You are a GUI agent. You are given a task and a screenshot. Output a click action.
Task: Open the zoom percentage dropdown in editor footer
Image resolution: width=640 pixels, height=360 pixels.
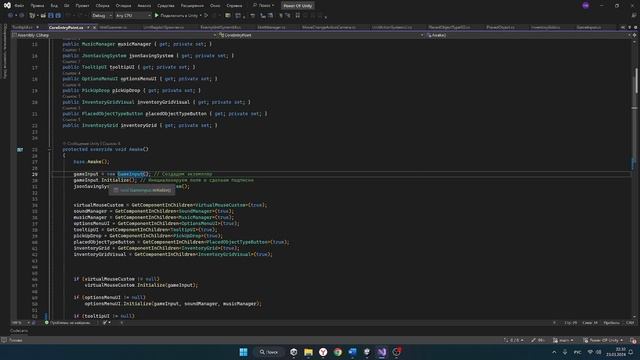coord(20,322)
